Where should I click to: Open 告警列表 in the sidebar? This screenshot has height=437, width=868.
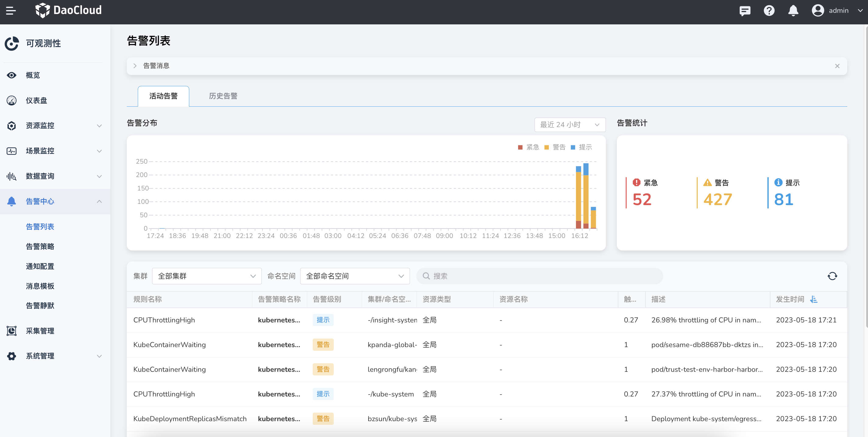40,227
